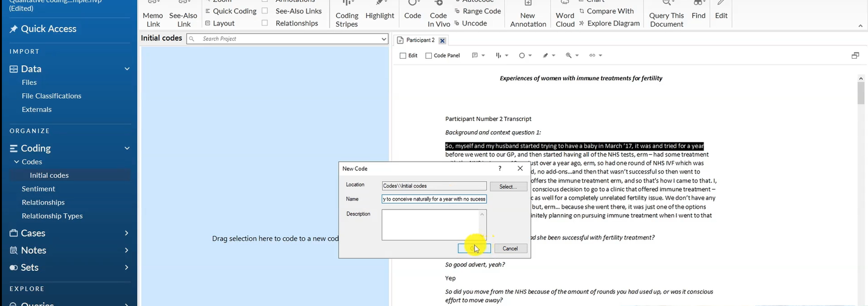The image size is (868, 306).
Task: Open Sentiment in the sidebar
Action: (x=39, y=189)
